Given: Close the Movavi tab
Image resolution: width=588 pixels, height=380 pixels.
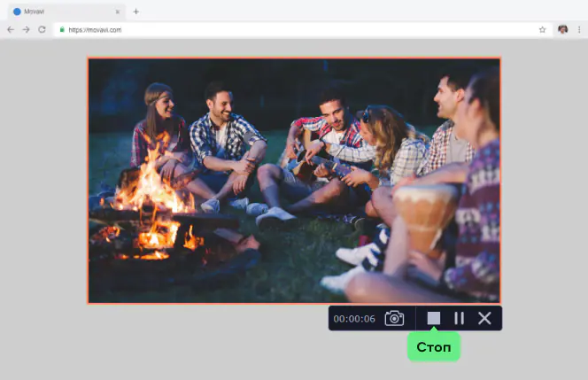Looking at the screenshot, I should pos(118,12).
